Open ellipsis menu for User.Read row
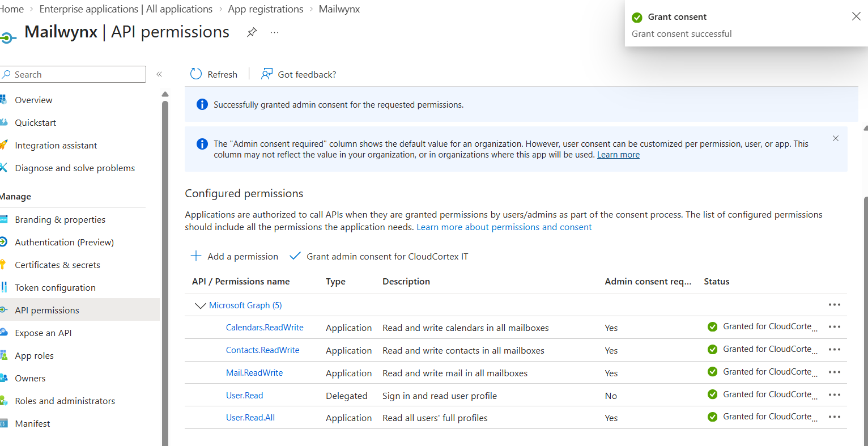 [x=835, y=395]
